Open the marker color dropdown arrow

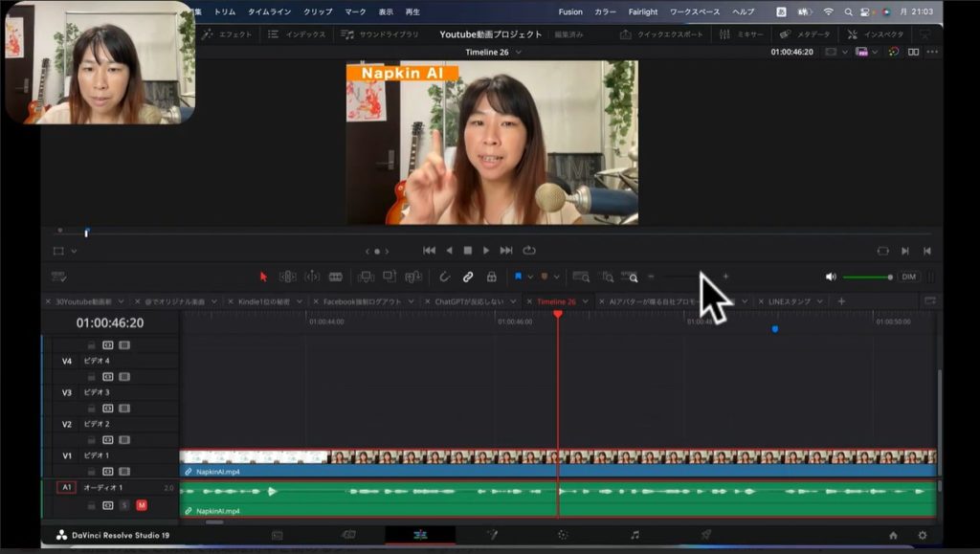556,277
